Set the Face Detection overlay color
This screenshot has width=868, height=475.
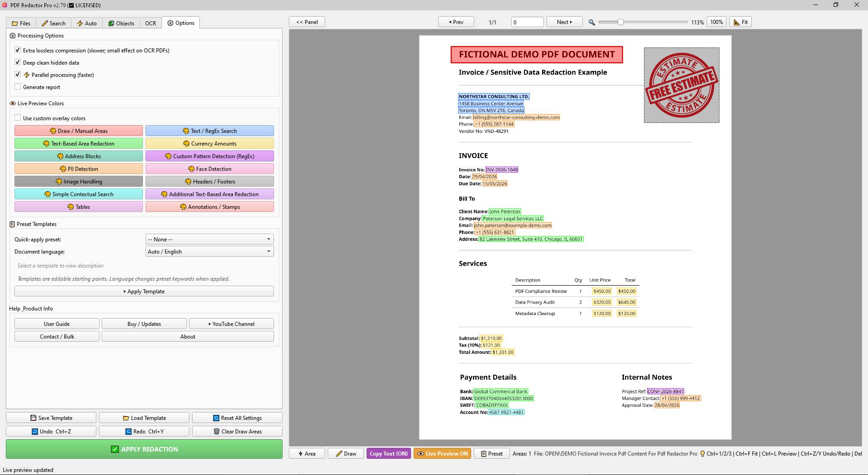point(210,169)
